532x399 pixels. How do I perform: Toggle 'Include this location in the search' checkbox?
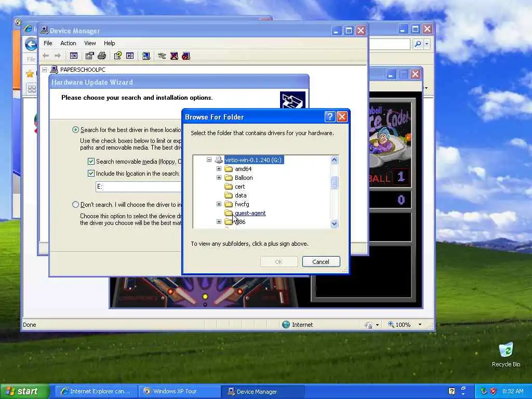point(91,174)
